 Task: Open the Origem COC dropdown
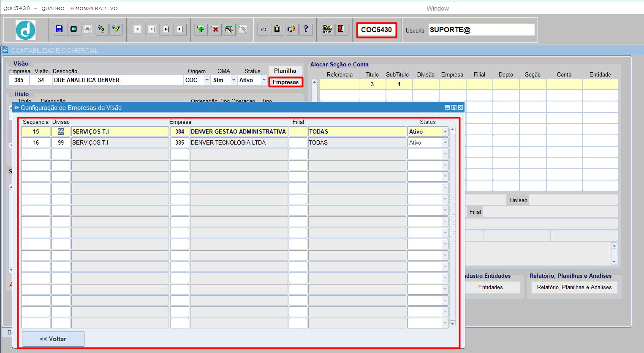(207, 80)
